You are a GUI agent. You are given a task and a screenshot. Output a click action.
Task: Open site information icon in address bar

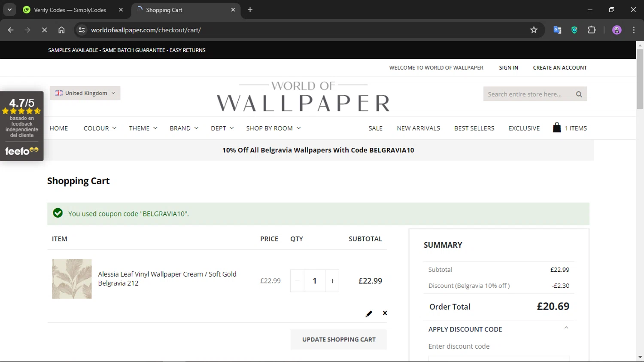click(82, 30)
